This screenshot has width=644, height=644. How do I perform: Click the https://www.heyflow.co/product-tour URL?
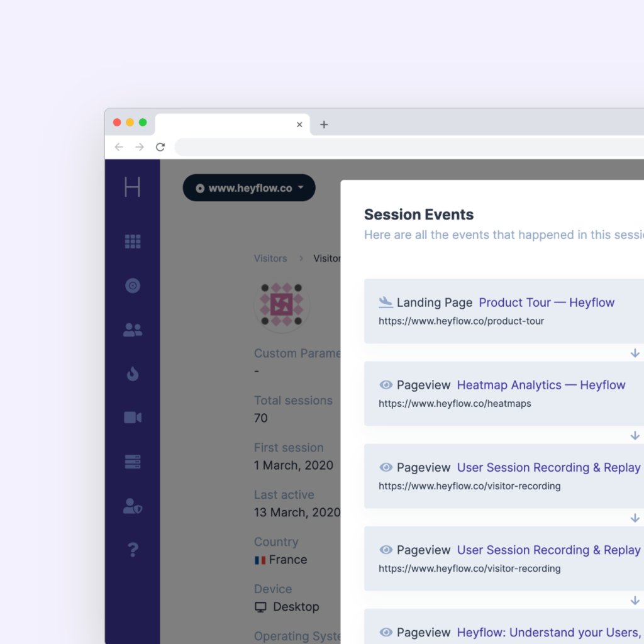461,321
